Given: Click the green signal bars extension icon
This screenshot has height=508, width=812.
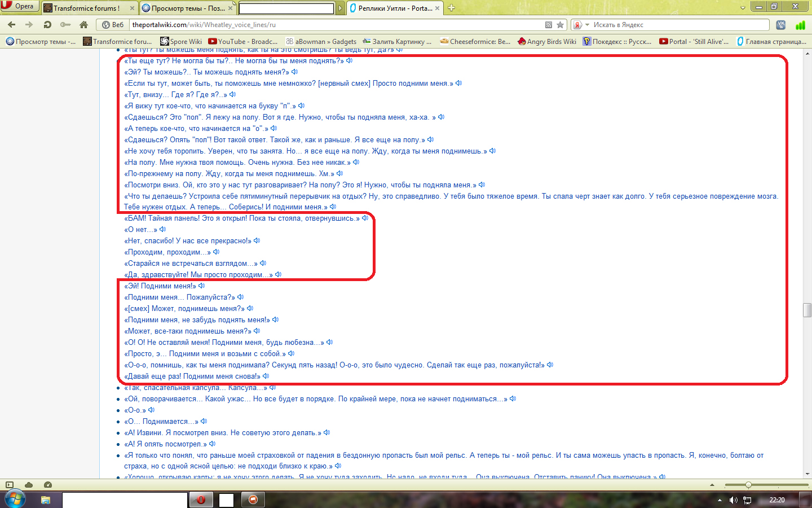Looking at the screenshot, I should (x=800, y=25).
